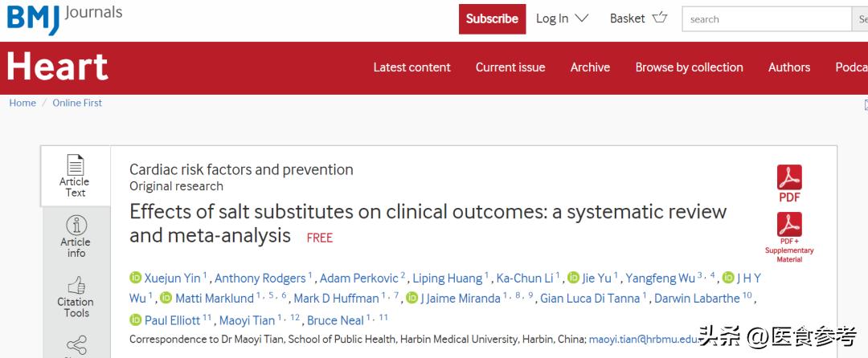This screenshot has width=868, height=358.
Task: Open author Anthony Rodgers link
Action: (262, 279)
